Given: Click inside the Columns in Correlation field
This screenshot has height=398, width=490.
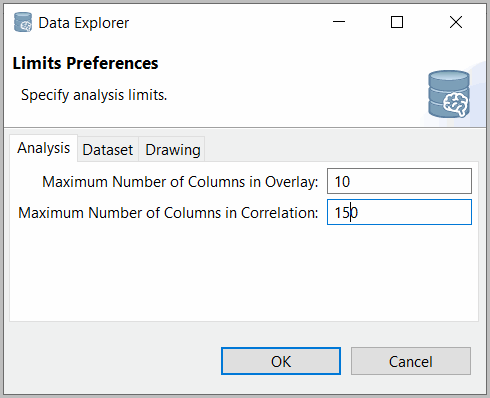Looking at the screenshot, I should click(399, 212).
